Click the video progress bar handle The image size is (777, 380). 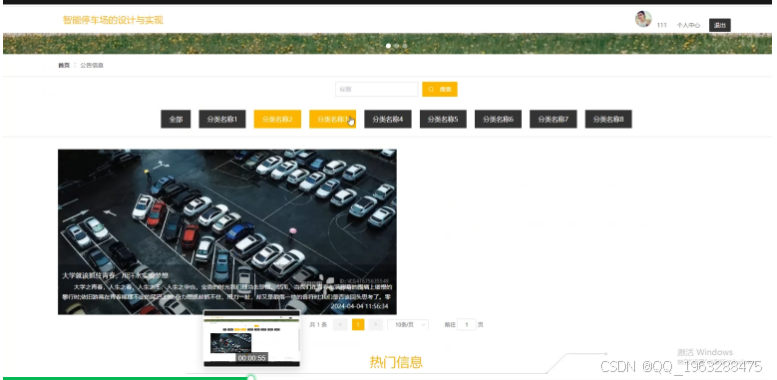pyautogui.click(x=251, y=378)
